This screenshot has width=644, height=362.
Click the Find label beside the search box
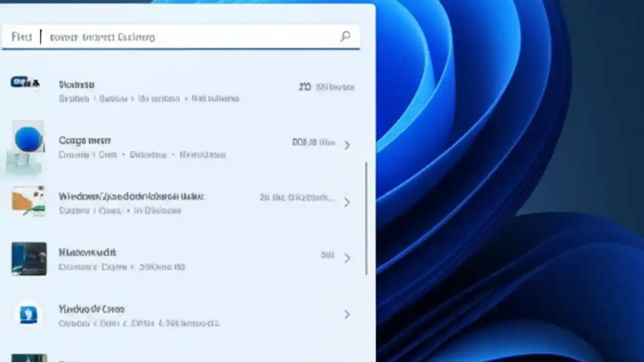pos(21,36)
